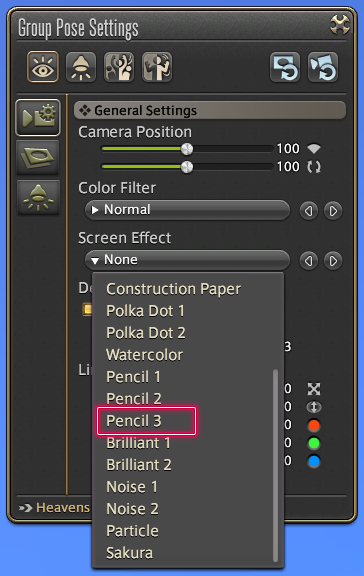Image resolution: width=364 pixels, height=576 pixels.
Task: Select the camera gear sidebar icon
Action: tap(38, 118)
